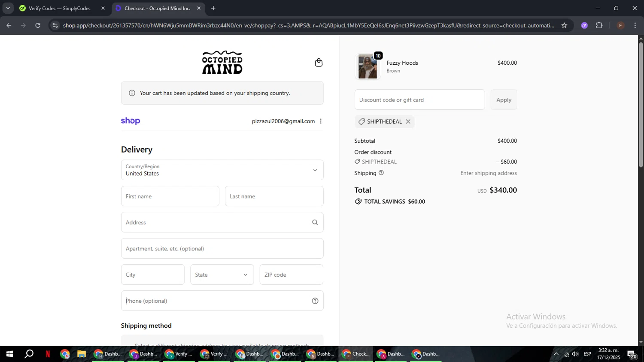Click the Enter shipping address text
The image size is (644, 362).
tap(489, 173)
